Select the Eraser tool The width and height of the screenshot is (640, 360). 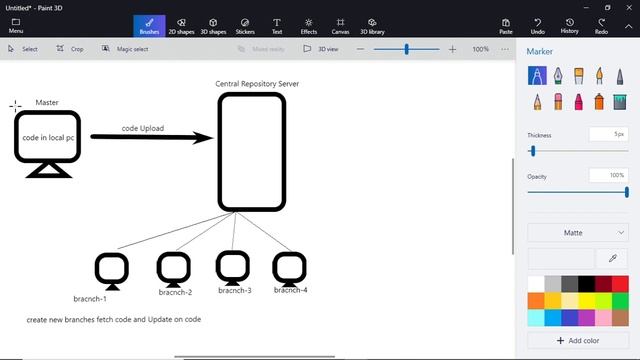[558, 102]
